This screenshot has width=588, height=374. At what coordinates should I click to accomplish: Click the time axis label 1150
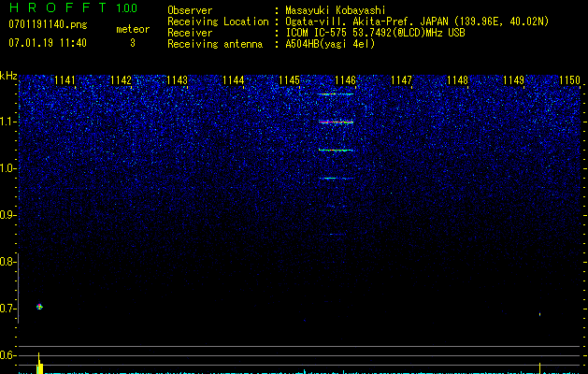point(569,80)
